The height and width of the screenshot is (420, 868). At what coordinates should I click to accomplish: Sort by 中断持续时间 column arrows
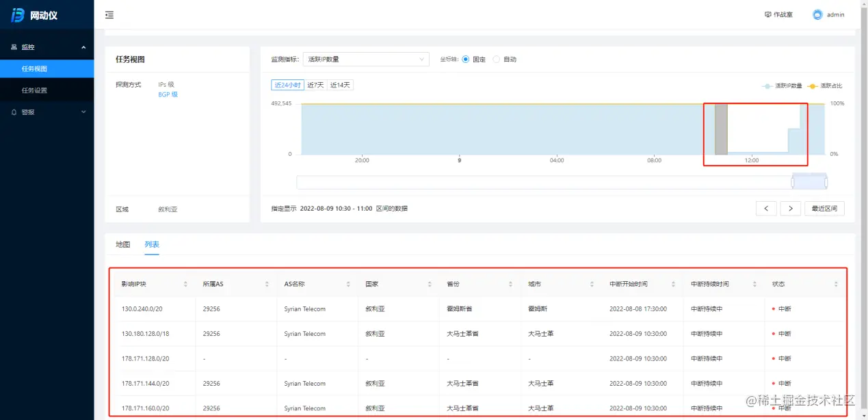pyautogui.click(x=754, y=284)
